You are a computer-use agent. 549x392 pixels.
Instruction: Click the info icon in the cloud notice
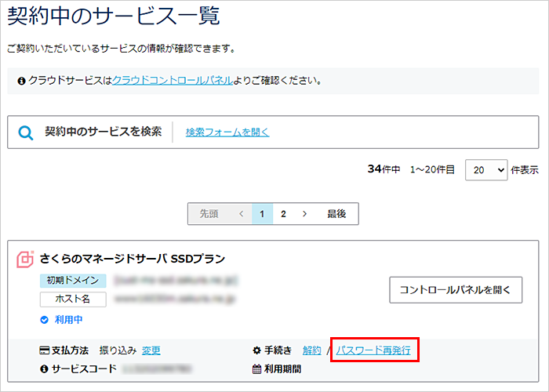21,81
